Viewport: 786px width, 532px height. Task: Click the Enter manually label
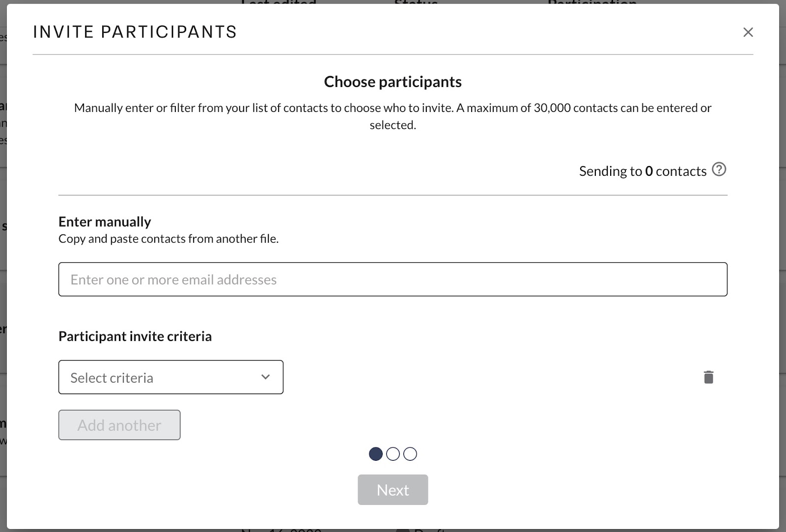coord(105,222)
